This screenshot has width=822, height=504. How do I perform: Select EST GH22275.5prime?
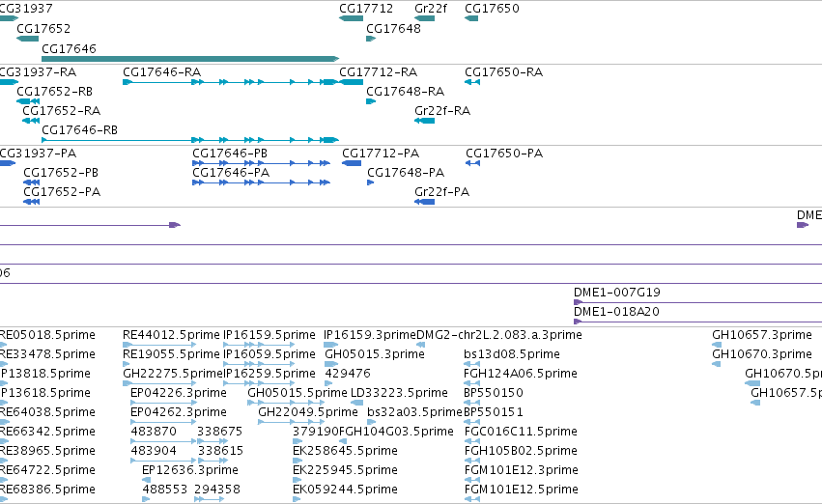click(173, 374)
